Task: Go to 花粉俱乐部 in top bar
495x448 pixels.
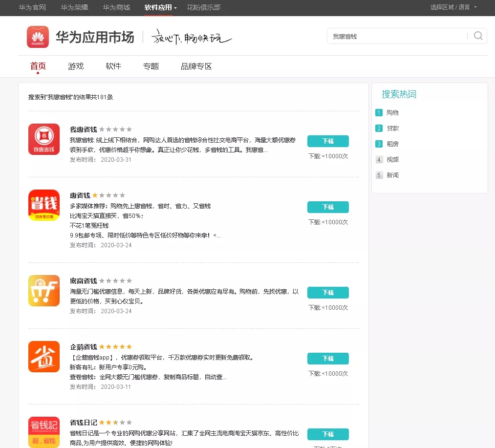Action: point(204,7)
